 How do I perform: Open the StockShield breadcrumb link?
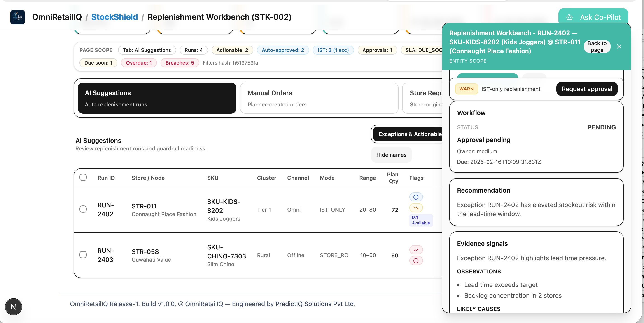(114, 17)
